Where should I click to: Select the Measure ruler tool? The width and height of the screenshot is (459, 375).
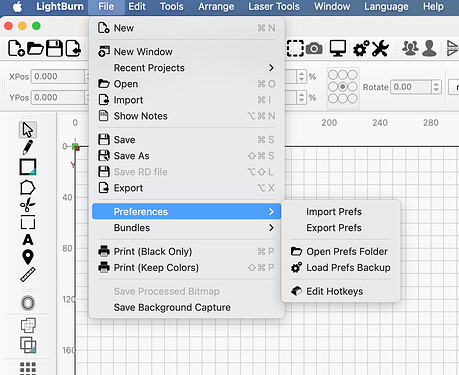[28, 275]
